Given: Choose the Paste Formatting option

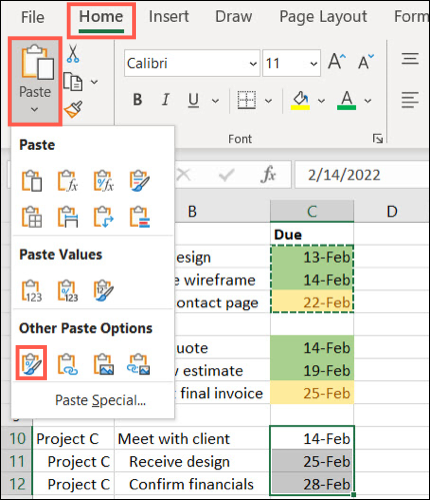Looking at the screenshot, I should click(x=32, y=363).
